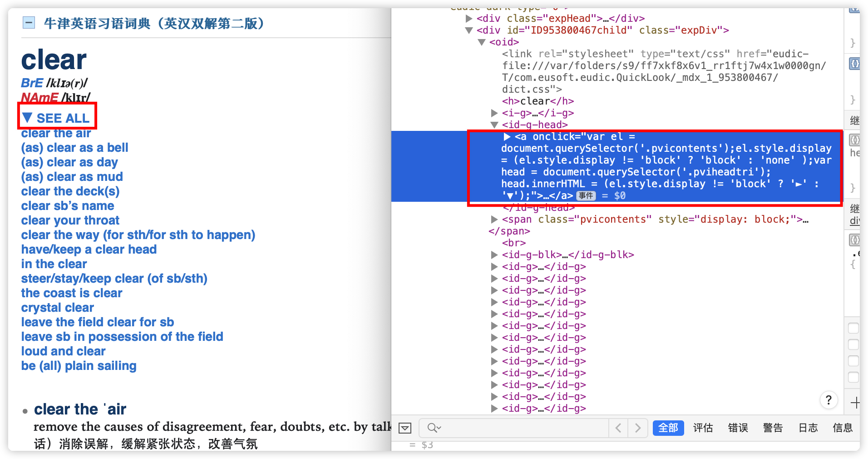Switch to the 错误 errors filter
868x459 pixels.
(738, 428)
